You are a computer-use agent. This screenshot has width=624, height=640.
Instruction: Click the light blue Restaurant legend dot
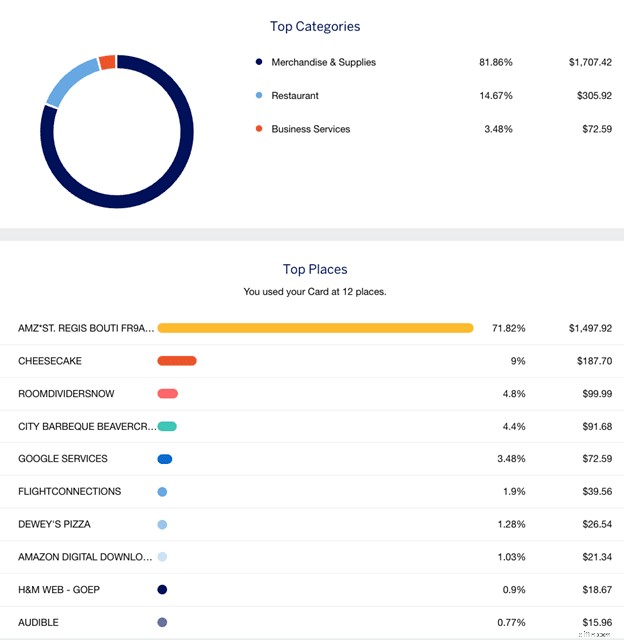[259, 96]
